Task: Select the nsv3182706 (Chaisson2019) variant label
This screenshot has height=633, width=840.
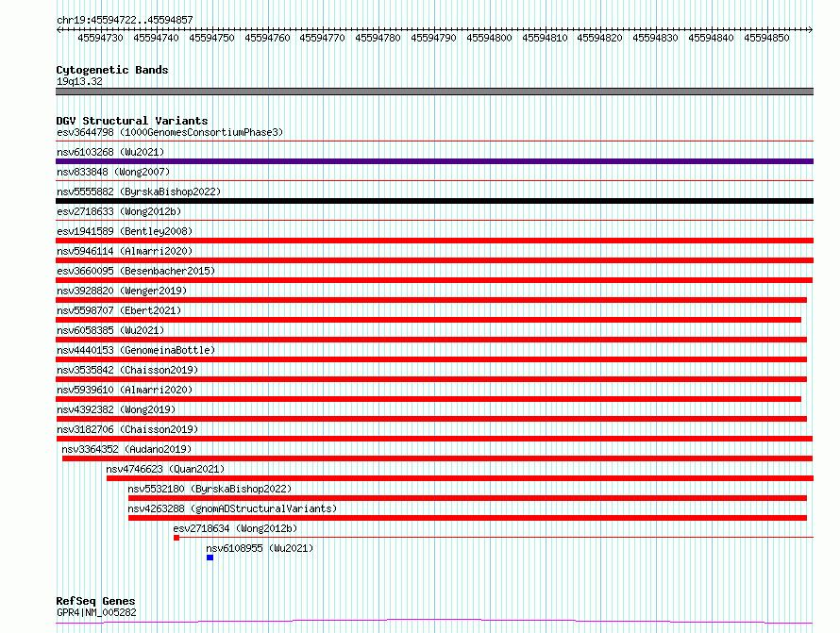Action: coord(127,429)
